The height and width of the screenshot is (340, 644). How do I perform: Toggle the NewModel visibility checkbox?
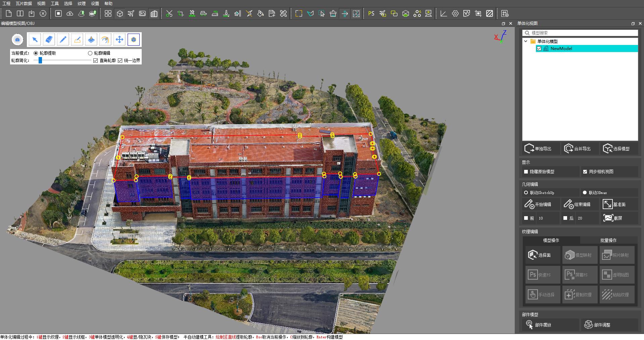pos(539,48)
